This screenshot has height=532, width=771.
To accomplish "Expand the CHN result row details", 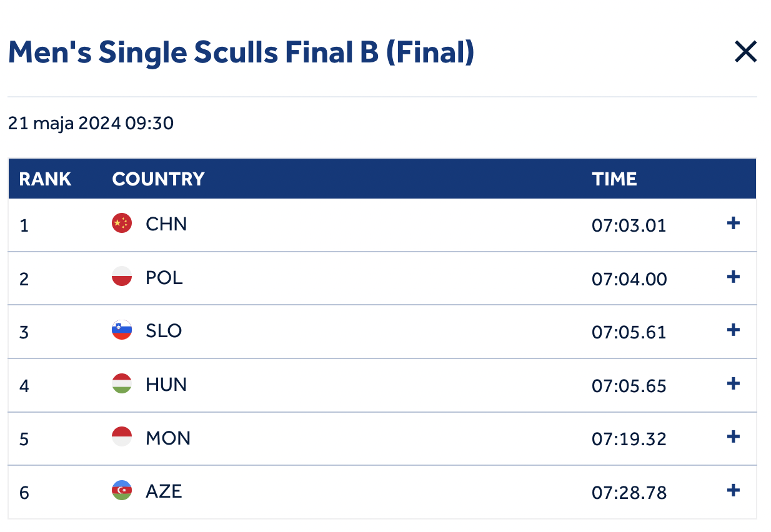I will coord(734,224).
